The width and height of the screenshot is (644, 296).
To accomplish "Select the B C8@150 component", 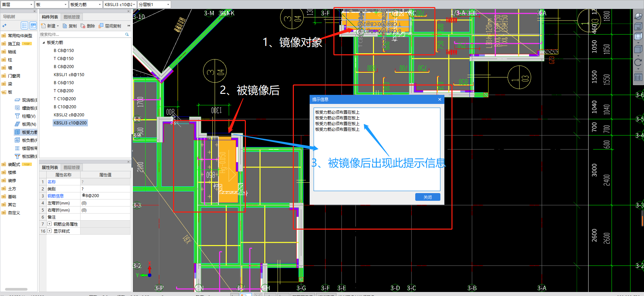I will [x=64, y=51].
